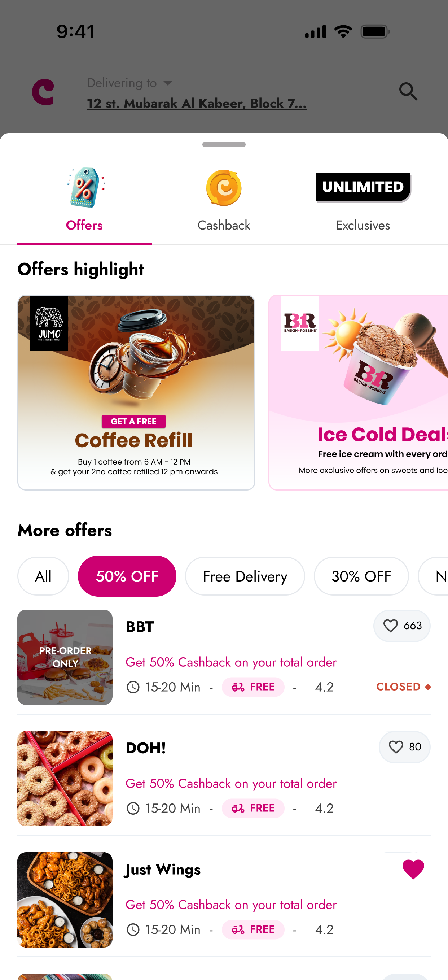This screenshot has height=980, width=448.
Task: Choose the All offers filter chip
Action: click(43, 576)
